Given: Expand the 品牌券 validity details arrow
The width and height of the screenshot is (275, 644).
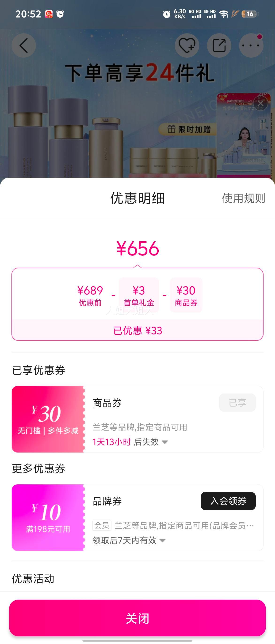Looking at the screenshot, I should coord(162,540).
